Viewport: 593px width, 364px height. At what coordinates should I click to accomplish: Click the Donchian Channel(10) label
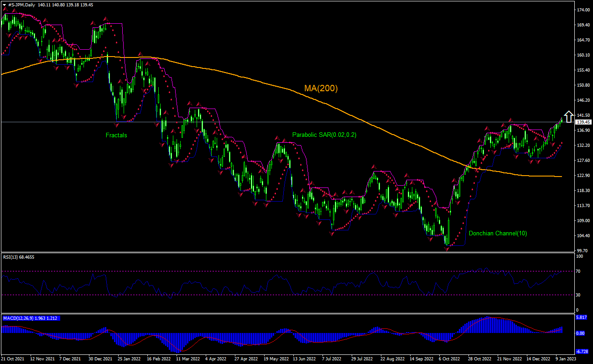click(498, 233)
